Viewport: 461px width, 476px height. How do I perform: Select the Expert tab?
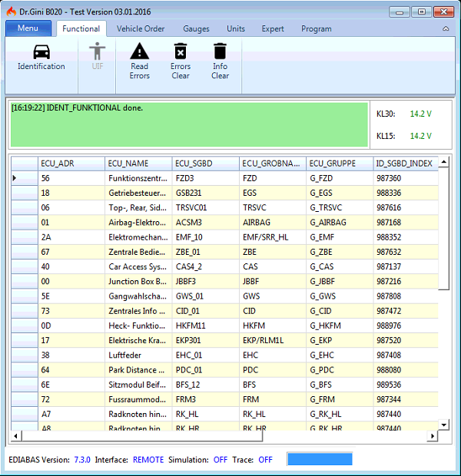coord(273,29)
